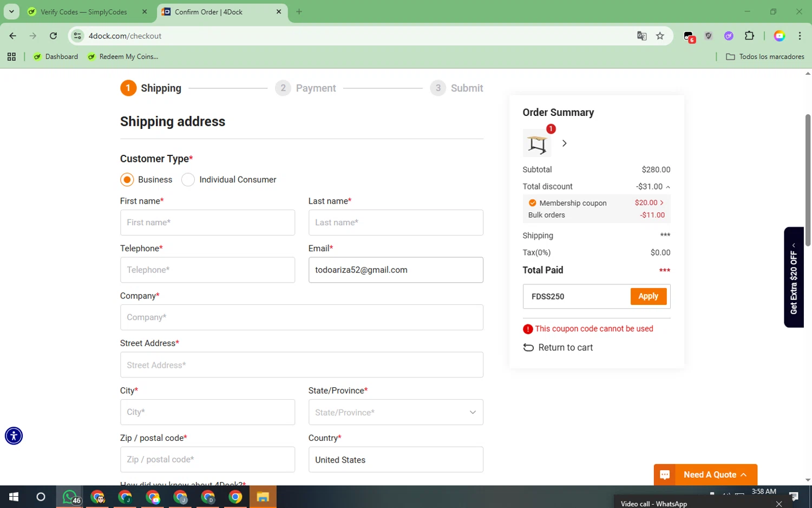This screenshot has height=508, width=812.
Task: Close the Video call WhatsApp popup
Action: (x=779, y=504)
